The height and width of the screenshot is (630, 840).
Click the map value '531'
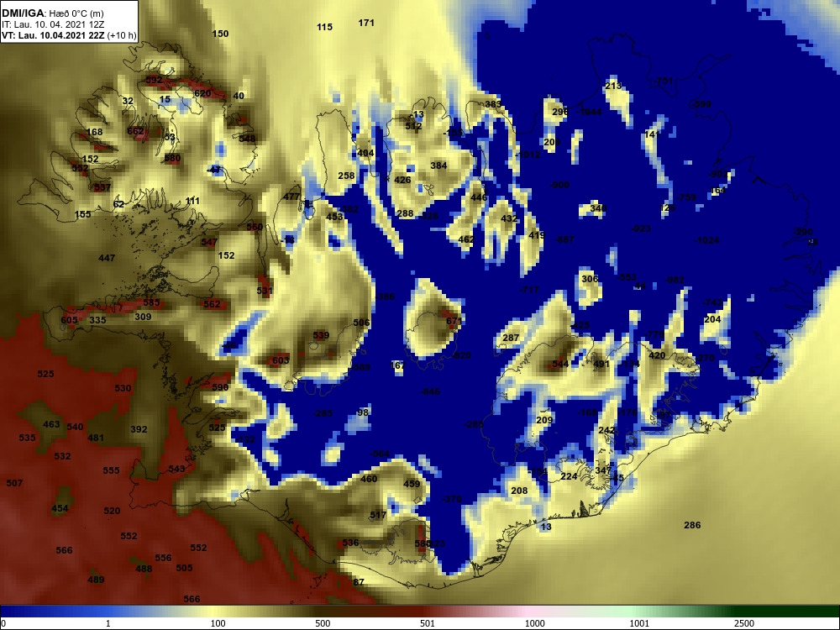(x=265, y=291)
